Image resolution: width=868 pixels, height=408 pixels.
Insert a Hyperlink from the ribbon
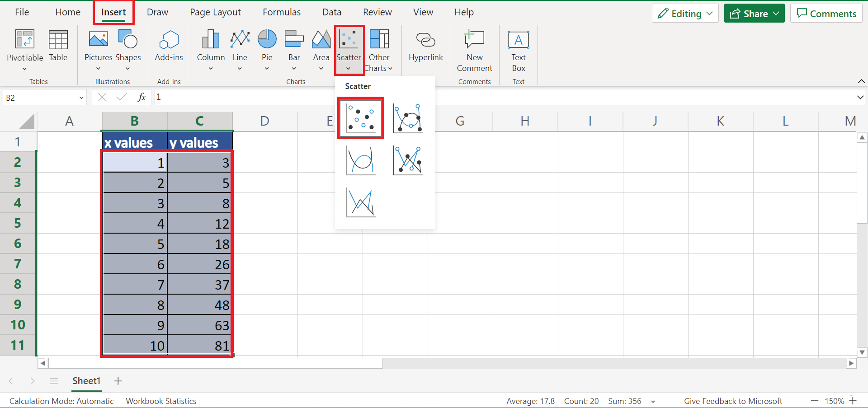pos(425,45)
